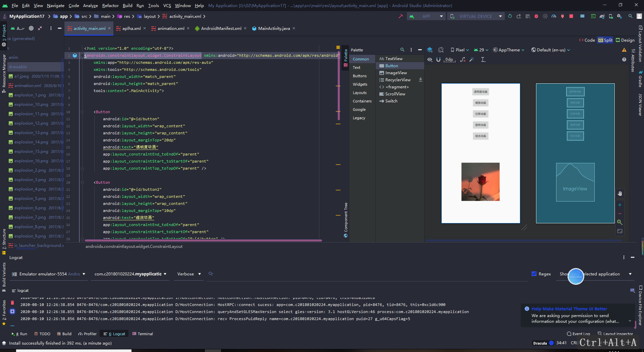The width and height of the screenshot is (644, 352).
Task: Open the Build menu
Action: [x=127, y=5]
